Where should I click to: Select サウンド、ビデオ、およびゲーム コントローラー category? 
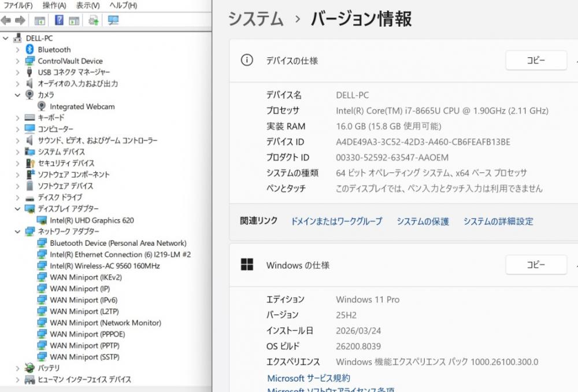98,140
